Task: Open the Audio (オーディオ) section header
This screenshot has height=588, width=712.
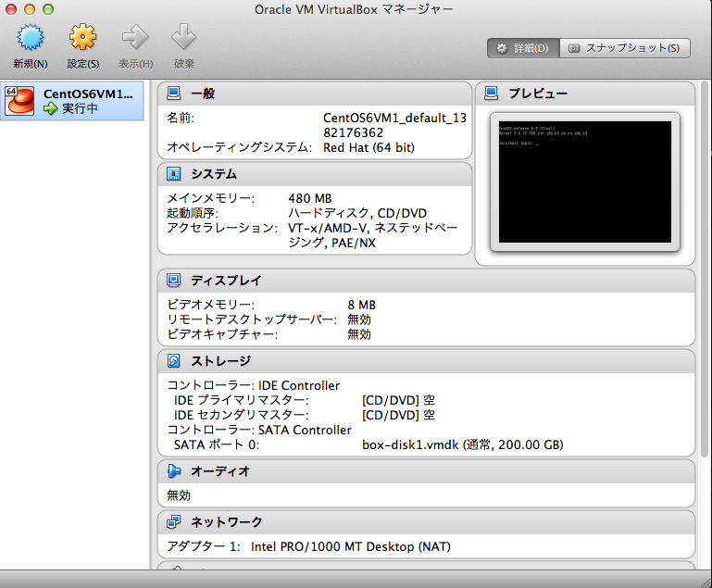Action: 426,471
